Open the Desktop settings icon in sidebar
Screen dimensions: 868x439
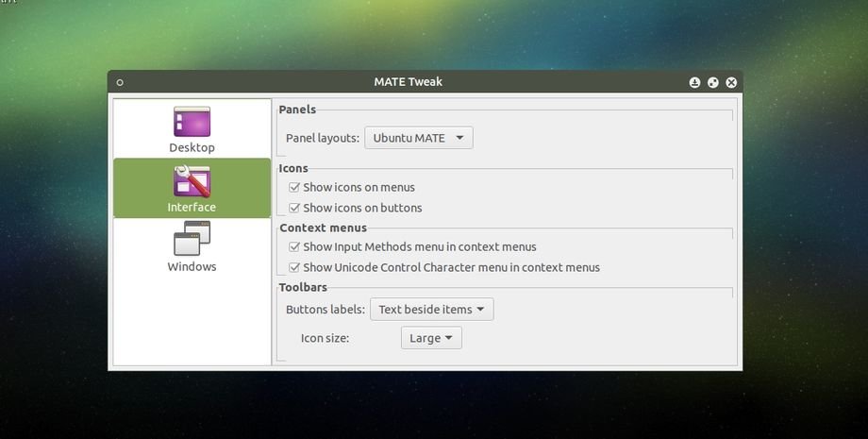pyautogui.click(x=192, y=122)
